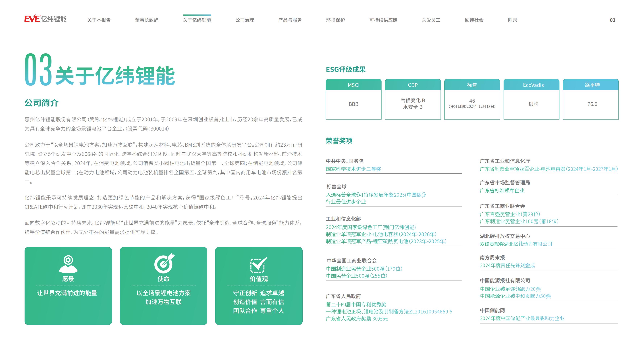
Task: Click 国家科学技术进步二等奖 award
Action: click(353, 169)
